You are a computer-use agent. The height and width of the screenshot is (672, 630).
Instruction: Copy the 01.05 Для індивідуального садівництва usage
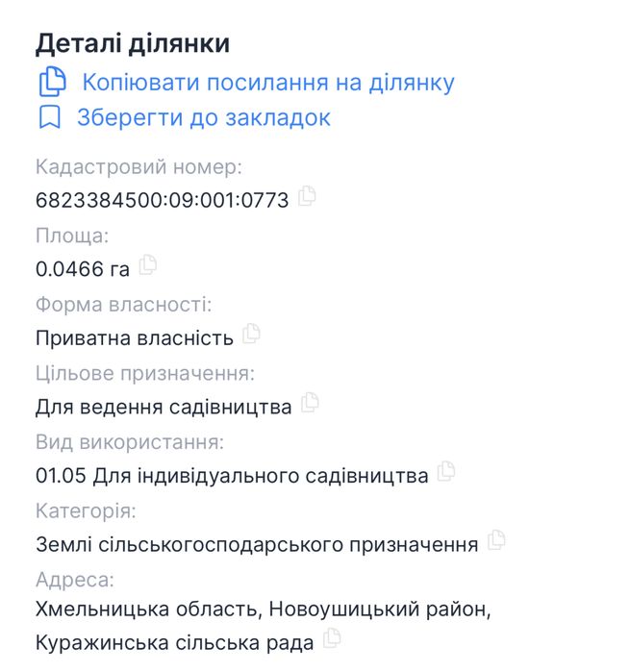(x=446, y=472)
